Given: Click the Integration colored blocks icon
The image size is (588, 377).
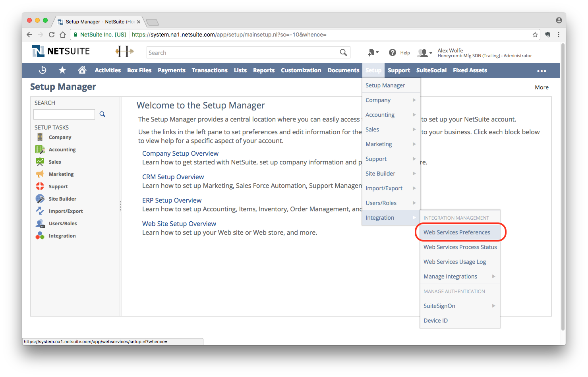Looking at the screenshot, I should (x=40, y=236).
